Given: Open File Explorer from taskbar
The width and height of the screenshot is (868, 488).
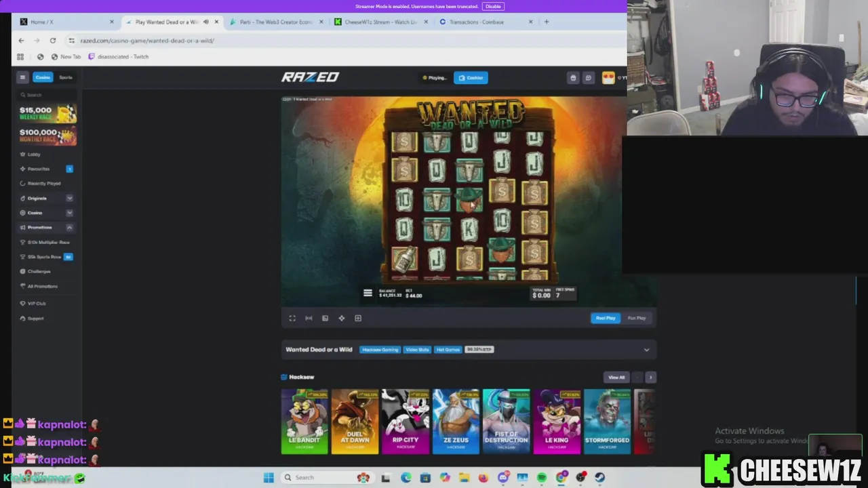Looking at the screenshot, I should point(465,477).
